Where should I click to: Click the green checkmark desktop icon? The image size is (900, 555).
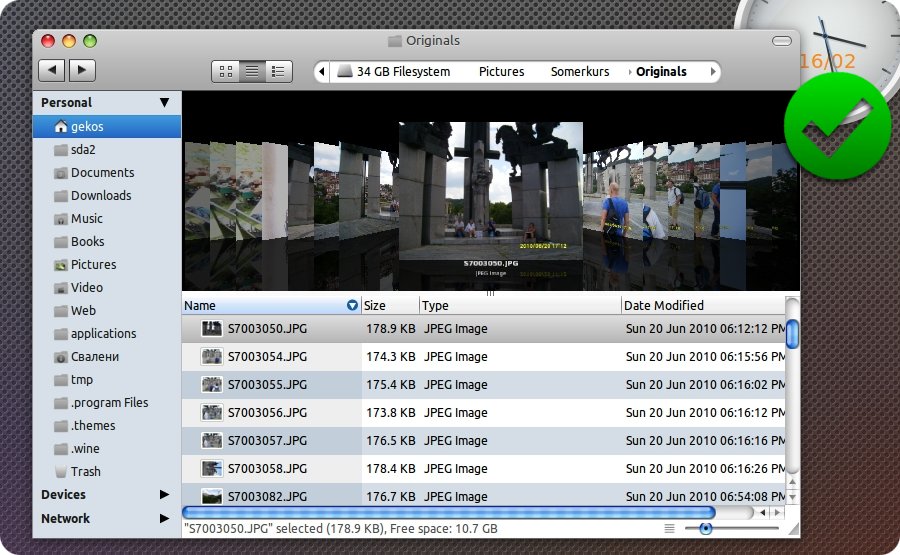point(837,126)
